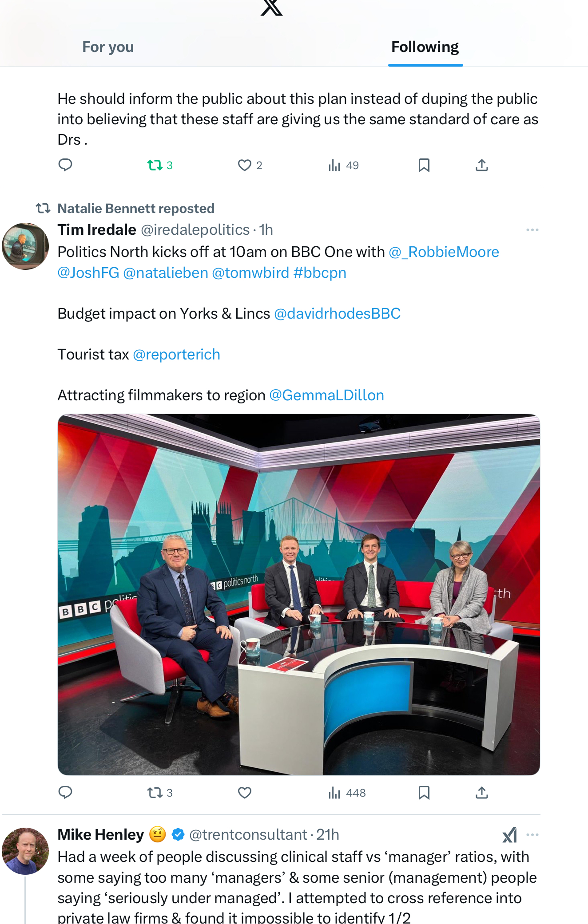Open the #bbcpn hashtag

point(320,273)
